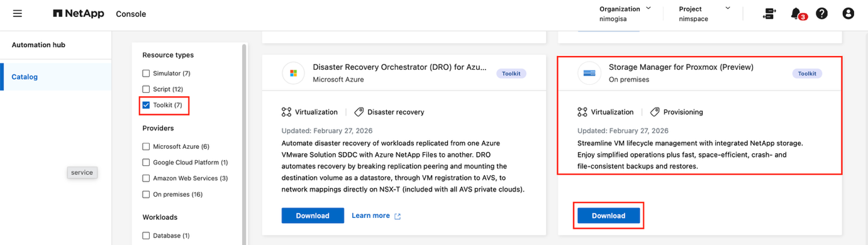Click the Provisioning tag icon
This screenshot has width=868, height=245.
tap(655, 112)
